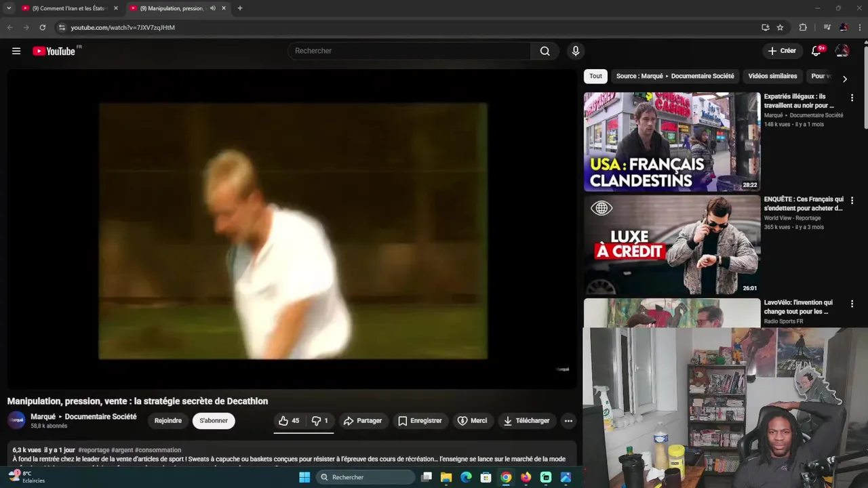This screenshot has height=488, width=868.
Task: Open Luxe à Crédit thumbnail
Action: point(672,245)
